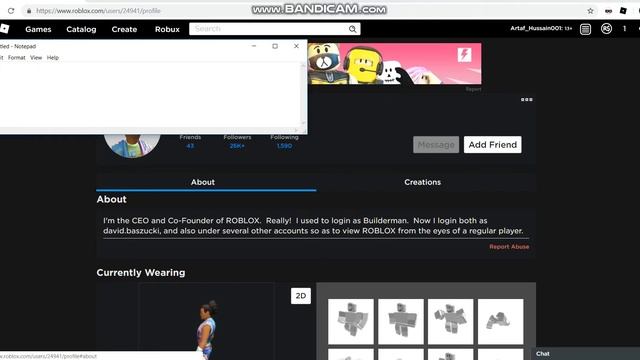Maximize the Notepad window

point(275,46)
